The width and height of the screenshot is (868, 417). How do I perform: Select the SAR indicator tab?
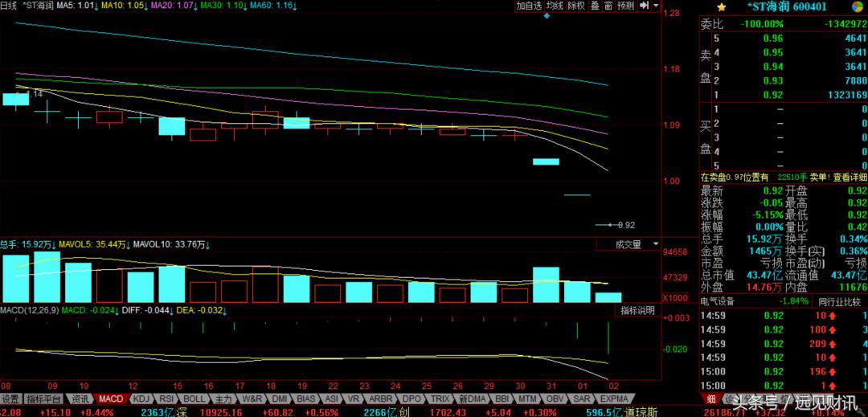(x=581, y=399)
